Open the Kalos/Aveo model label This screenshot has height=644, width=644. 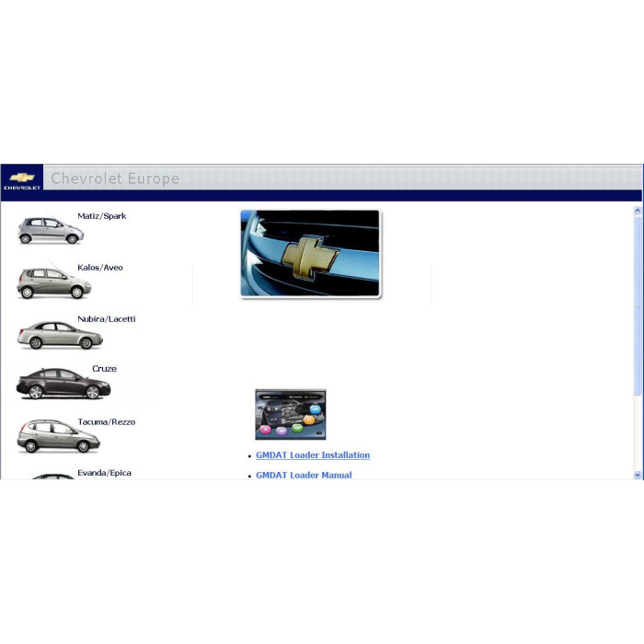pyautogui.click(x=100, y=268)
